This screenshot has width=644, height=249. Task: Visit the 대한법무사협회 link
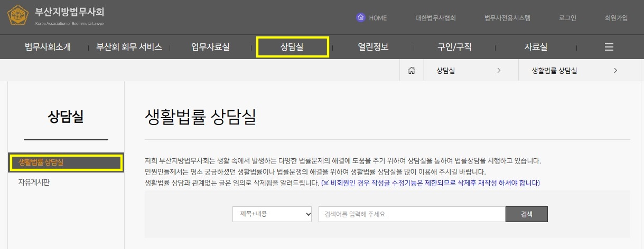pyautogui.click(x=435, y=18)
